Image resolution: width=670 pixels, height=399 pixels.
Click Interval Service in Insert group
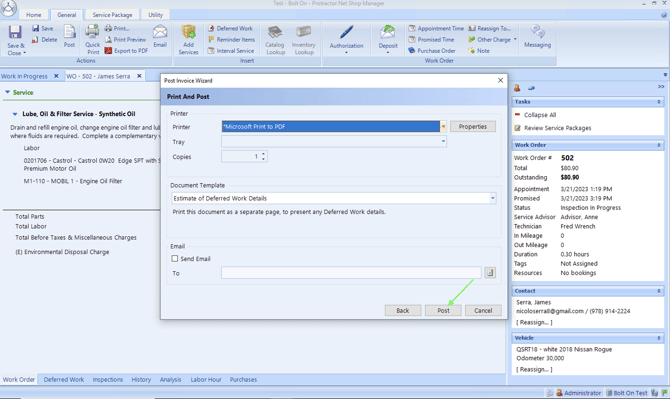pyautogui.click(x=231, y=50)
